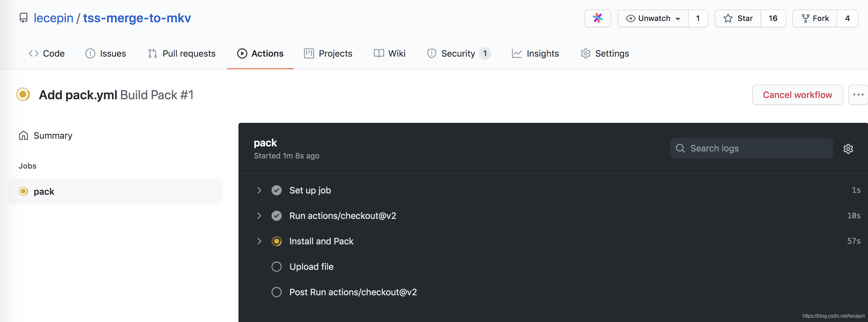Open the tss-merge-to-mkv repository link
This screenshot has width=868, height=322.
click(137, 18)
